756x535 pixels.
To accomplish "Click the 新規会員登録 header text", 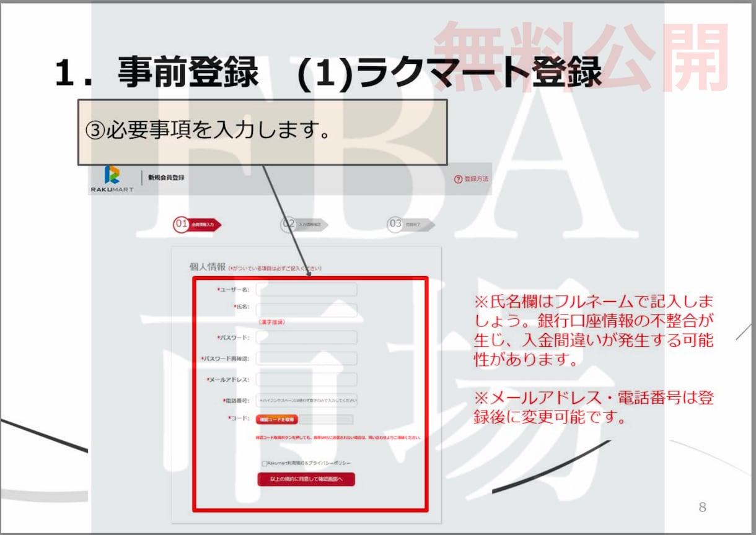I will (x=166, y=178).
